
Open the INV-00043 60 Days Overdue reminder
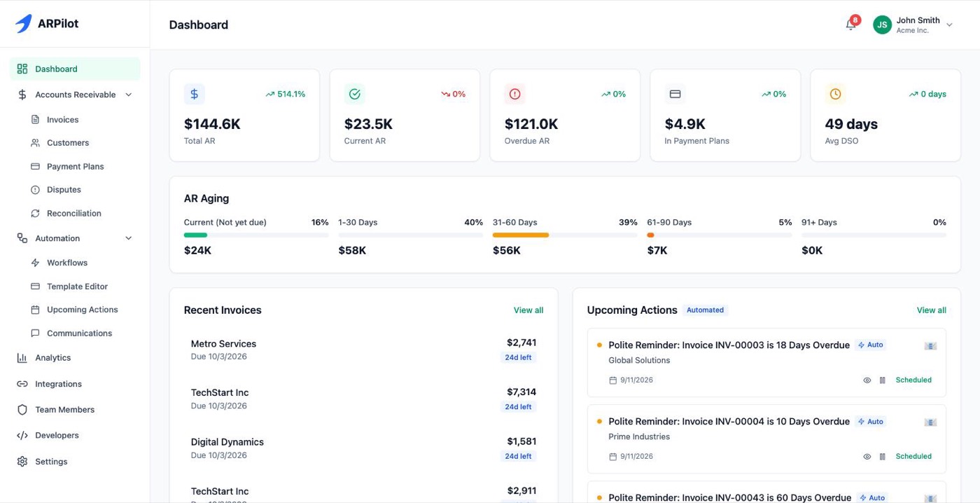(x=766, y=493)
